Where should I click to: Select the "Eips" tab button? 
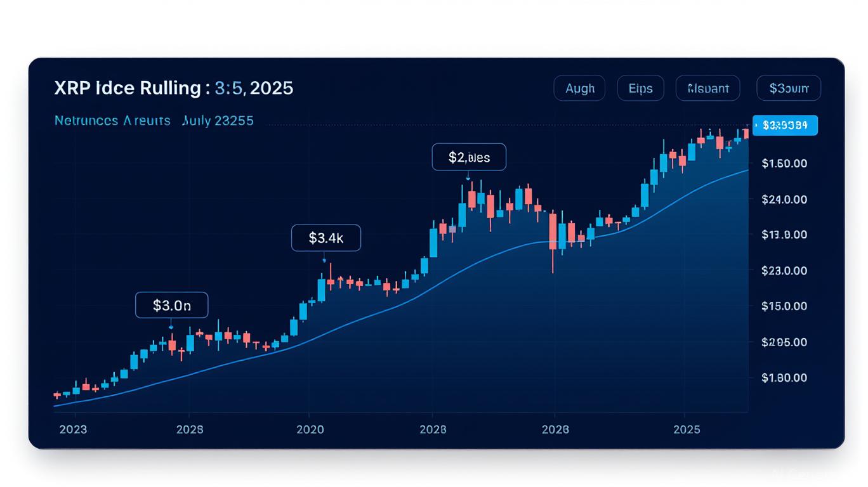tap(640, 88)
